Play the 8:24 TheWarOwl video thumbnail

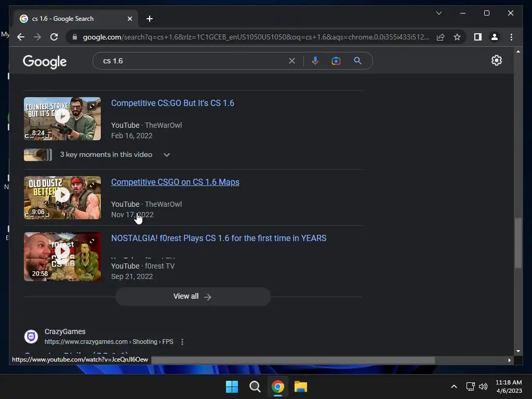click(x=62, y=119)
